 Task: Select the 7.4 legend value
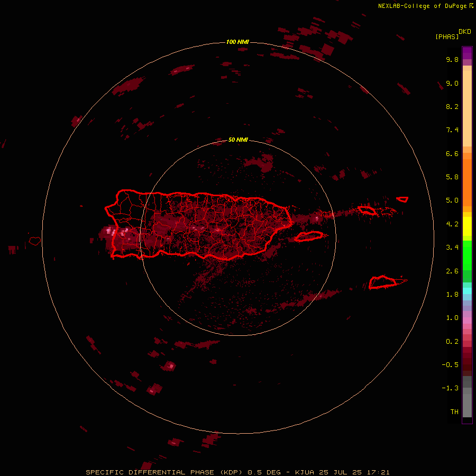point(452,130)
